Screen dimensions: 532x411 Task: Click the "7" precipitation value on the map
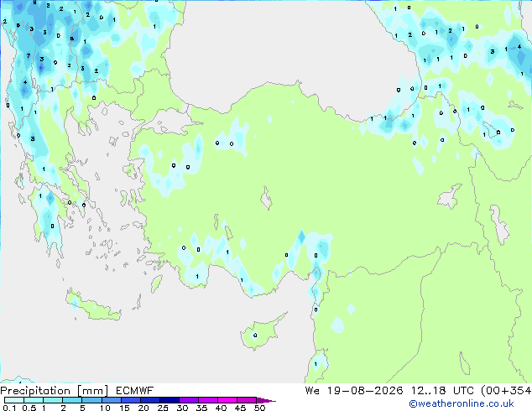[29, 55]
